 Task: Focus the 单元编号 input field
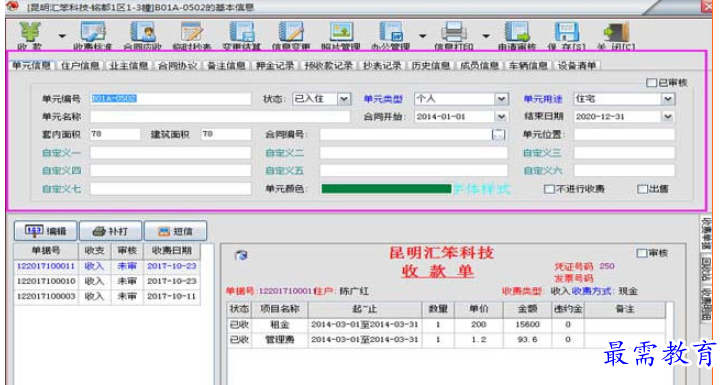point(171,99)
